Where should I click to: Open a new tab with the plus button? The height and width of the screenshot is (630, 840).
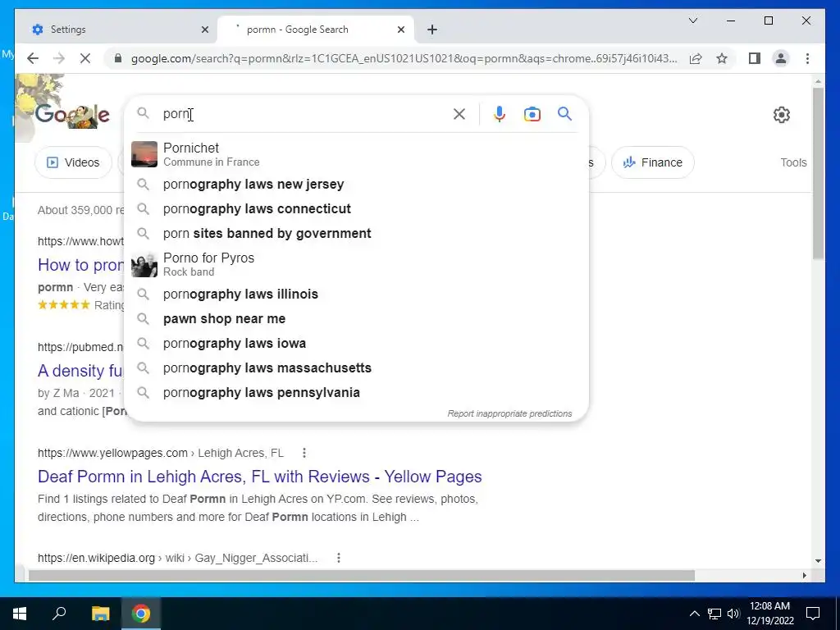[432, 30]
